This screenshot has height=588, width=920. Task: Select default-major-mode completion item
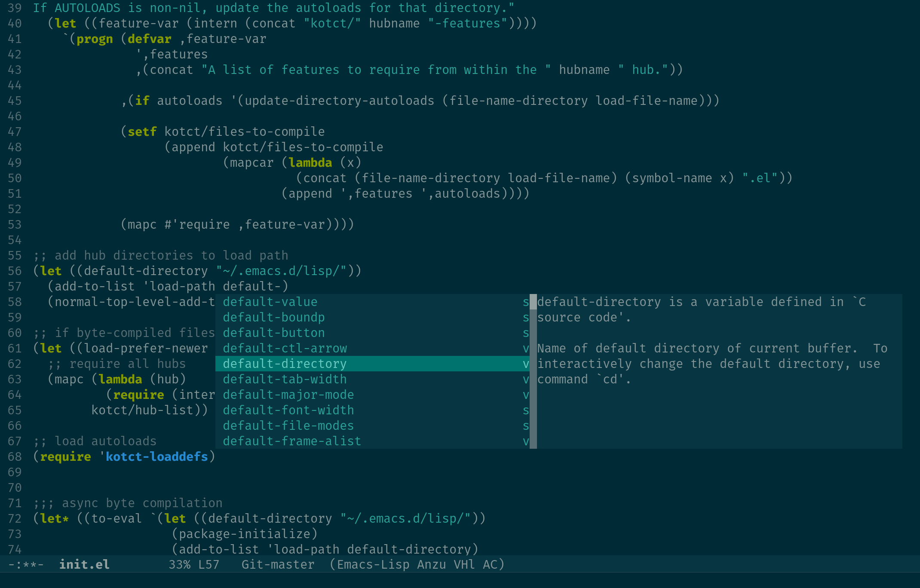(288, 395)
